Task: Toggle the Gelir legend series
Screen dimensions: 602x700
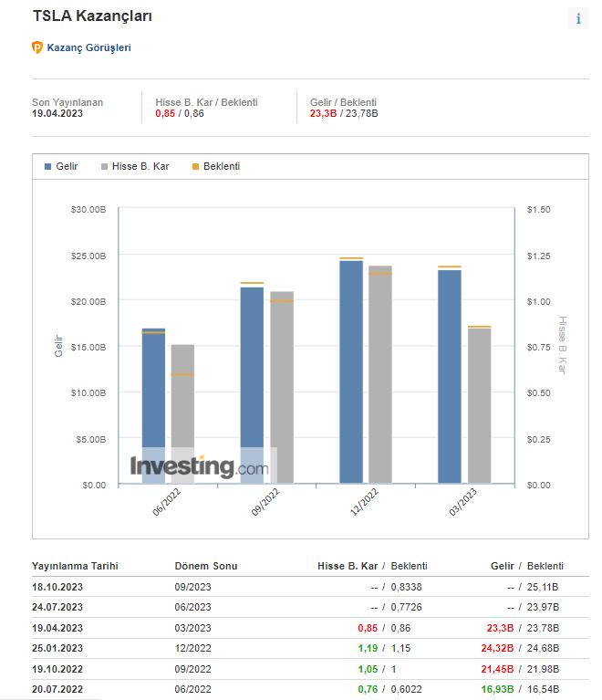Action: coord(61,166)
